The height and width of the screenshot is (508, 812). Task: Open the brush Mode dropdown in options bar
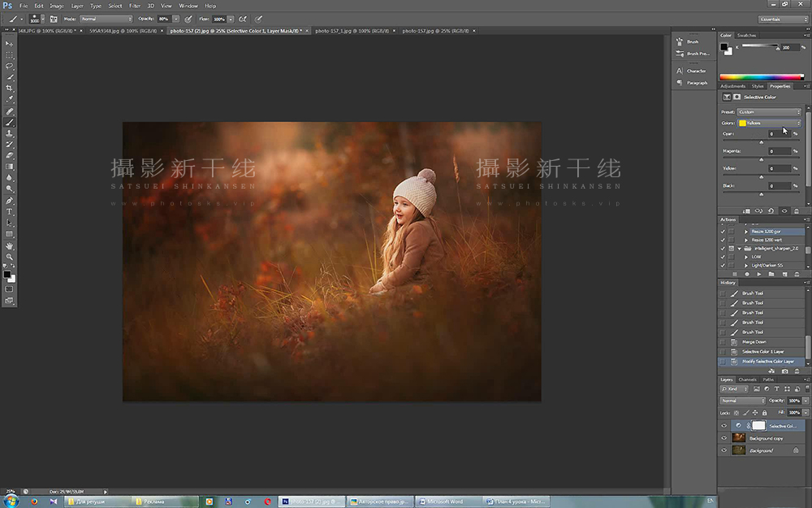point(106,20)
